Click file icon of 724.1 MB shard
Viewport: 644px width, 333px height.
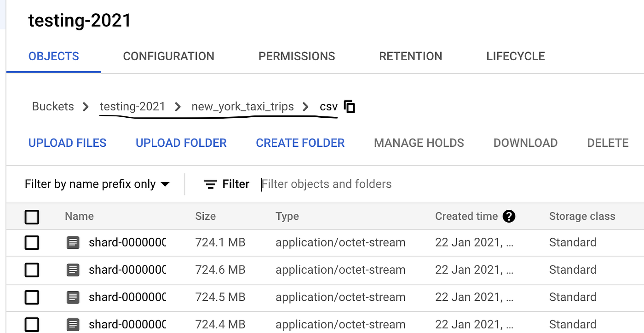pos(73,242)
